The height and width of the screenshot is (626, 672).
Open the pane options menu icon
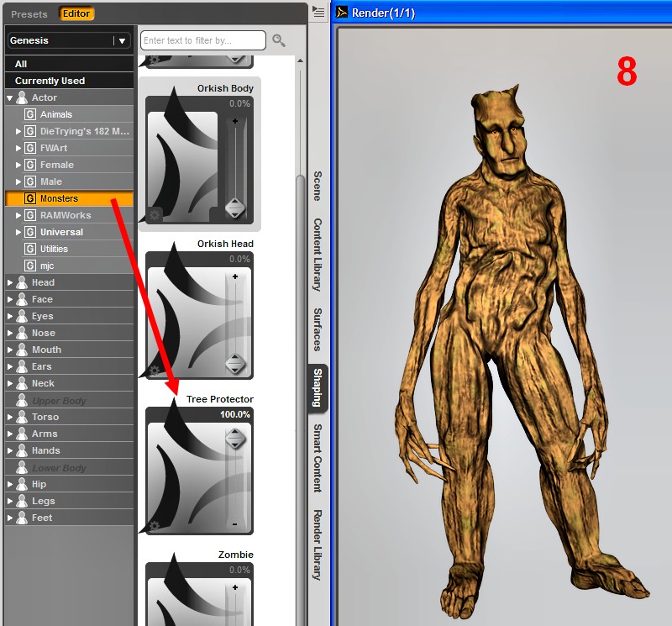(318, 12)
